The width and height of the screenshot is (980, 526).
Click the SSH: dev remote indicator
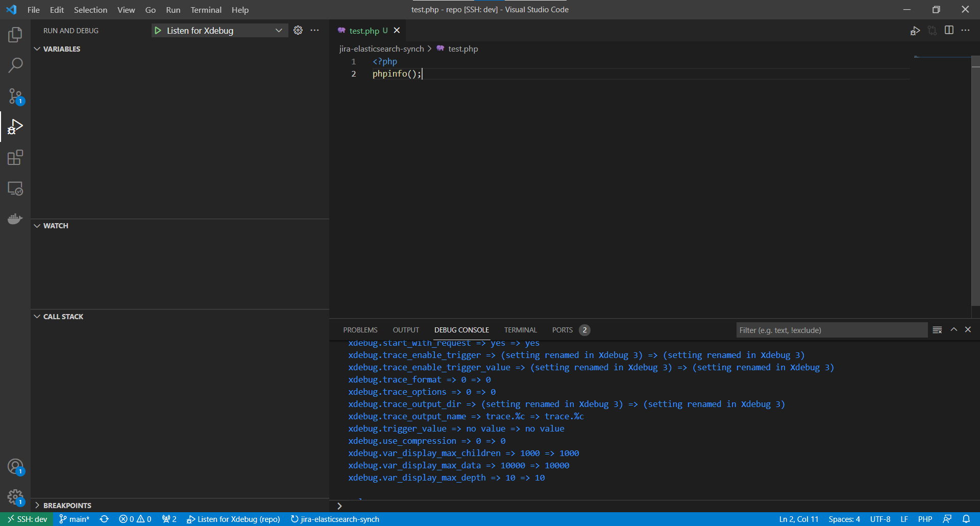pyautogui.click(x=27, y=519)
